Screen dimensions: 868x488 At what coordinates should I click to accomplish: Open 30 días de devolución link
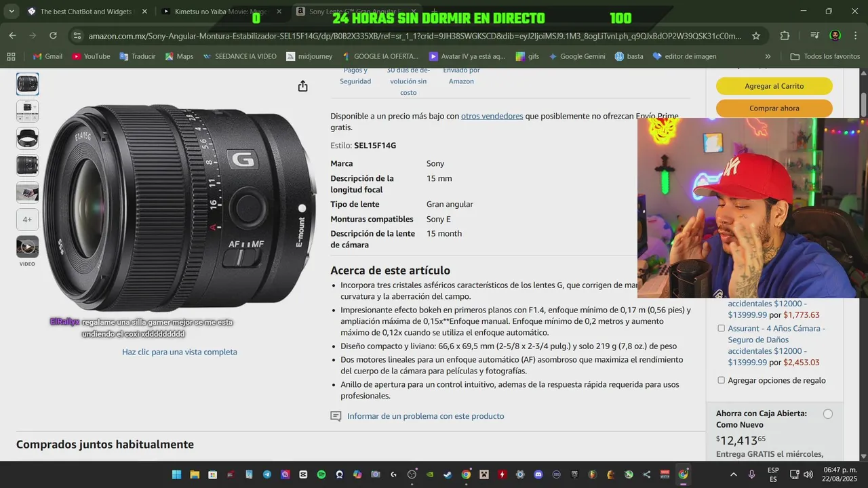pyautogui.click(x=408, y=81)
